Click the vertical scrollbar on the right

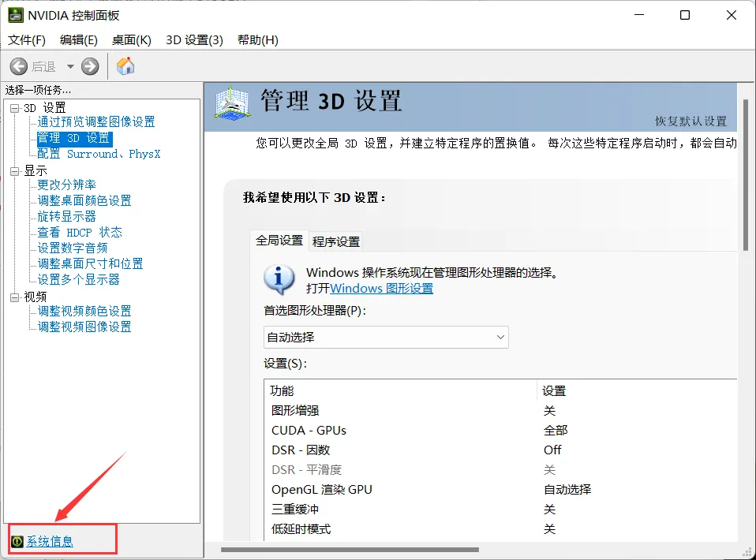coord(746,174)
